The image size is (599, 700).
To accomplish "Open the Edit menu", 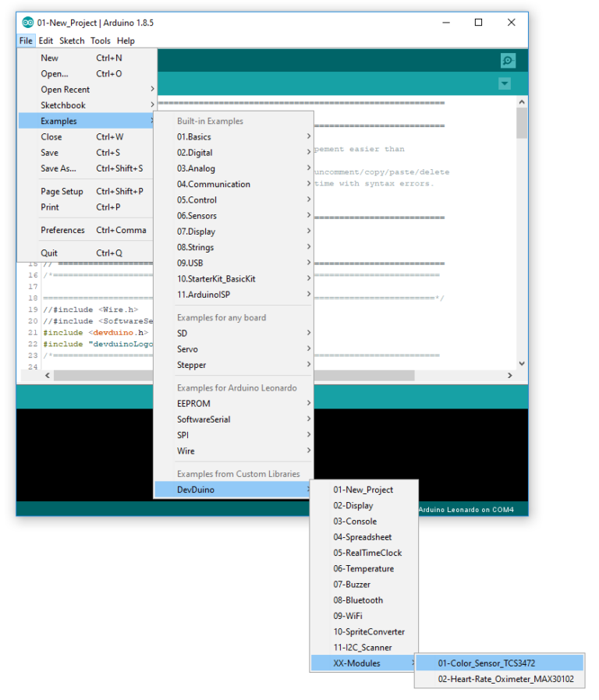I will coord(46,41).
